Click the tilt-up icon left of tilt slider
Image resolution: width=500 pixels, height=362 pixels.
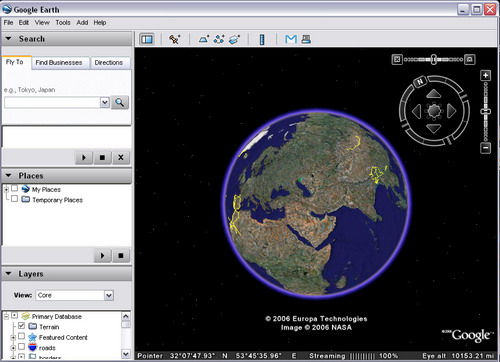click(397, 60)
